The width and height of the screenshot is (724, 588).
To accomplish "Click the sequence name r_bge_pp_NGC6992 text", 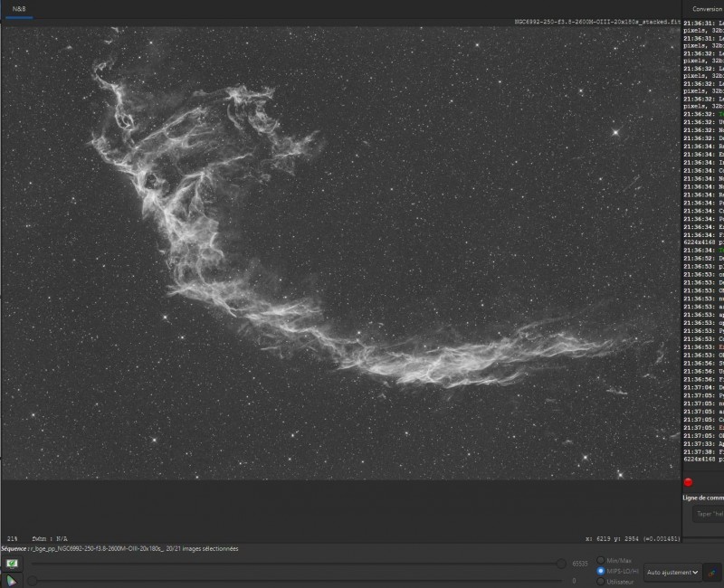I will 95,549.
